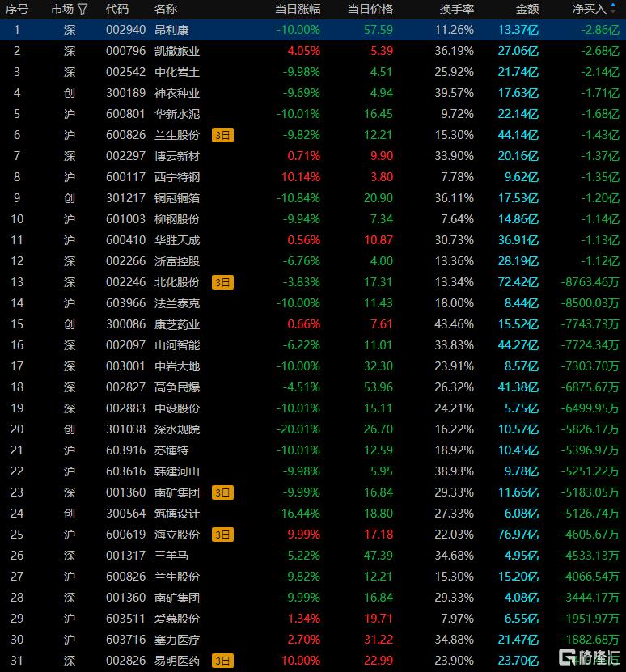626x672 pixels.
Task: Click stock code 600117
Action: 126,177
